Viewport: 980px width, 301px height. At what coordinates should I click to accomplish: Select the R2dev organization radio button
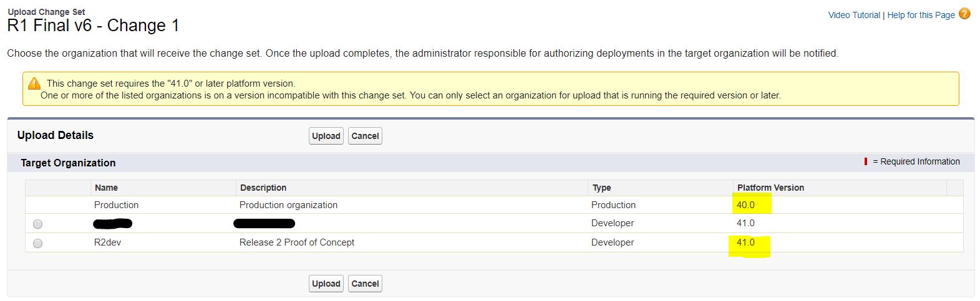pos(38,243)
